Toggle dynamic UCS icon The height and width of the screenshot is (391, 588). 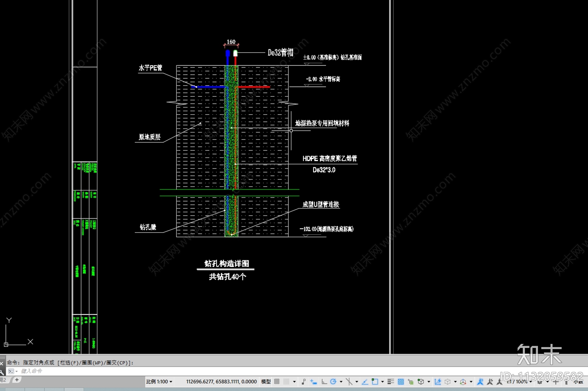pos(438,381)
